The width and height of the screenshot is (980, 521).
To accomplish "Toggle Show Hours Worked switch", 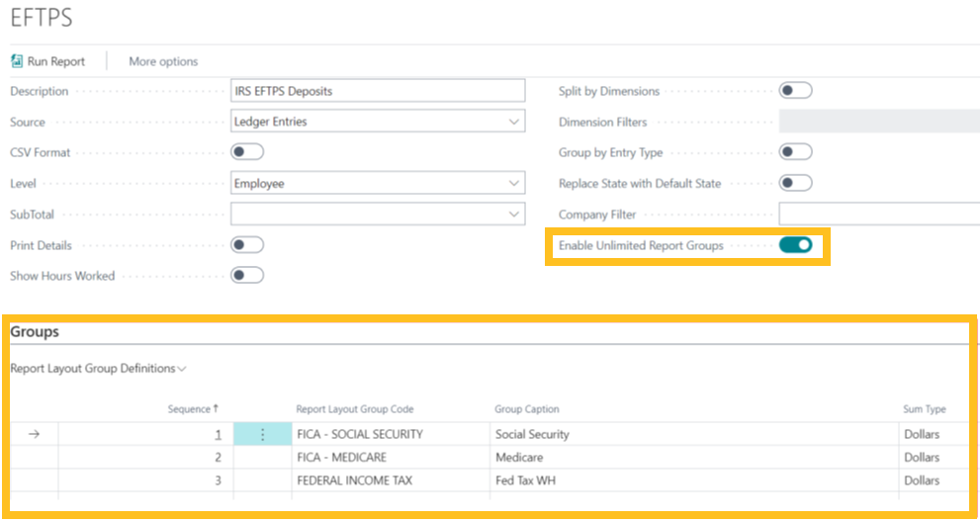I will click(x=247, y=276).
